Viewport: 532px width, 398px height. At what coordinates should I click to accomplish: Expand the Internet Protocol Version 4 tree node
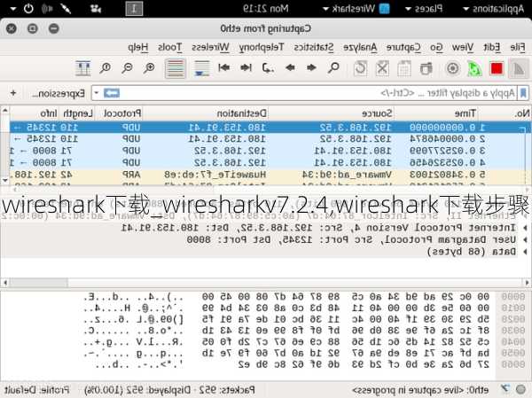[525, 228]
